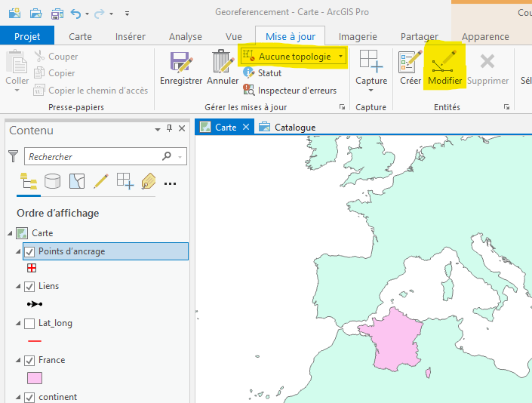Click the pink France symbol swatch
The width and height of the screenshot is (532, 403).
(34, 378)
